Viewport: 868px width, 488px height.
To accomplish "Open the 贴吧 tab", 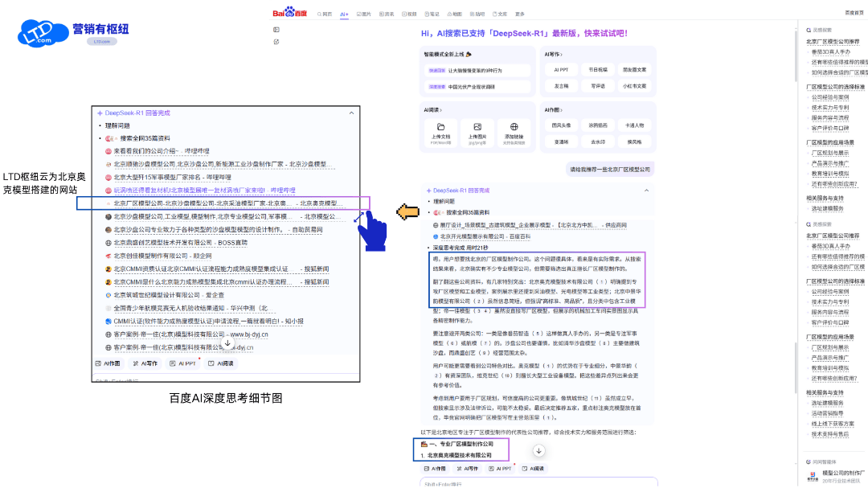I will (477, 14).
